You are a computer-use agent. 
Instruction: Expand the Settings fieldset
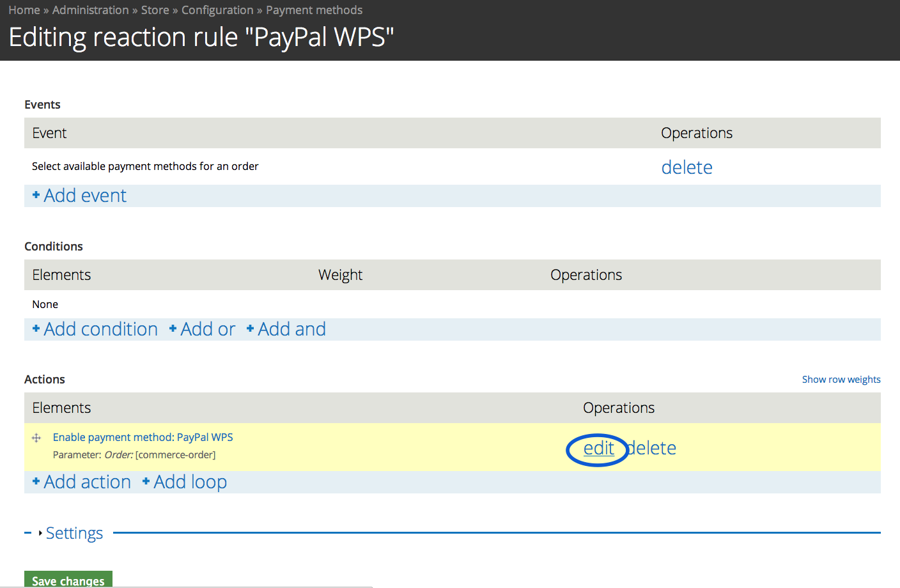pos(74,533)
